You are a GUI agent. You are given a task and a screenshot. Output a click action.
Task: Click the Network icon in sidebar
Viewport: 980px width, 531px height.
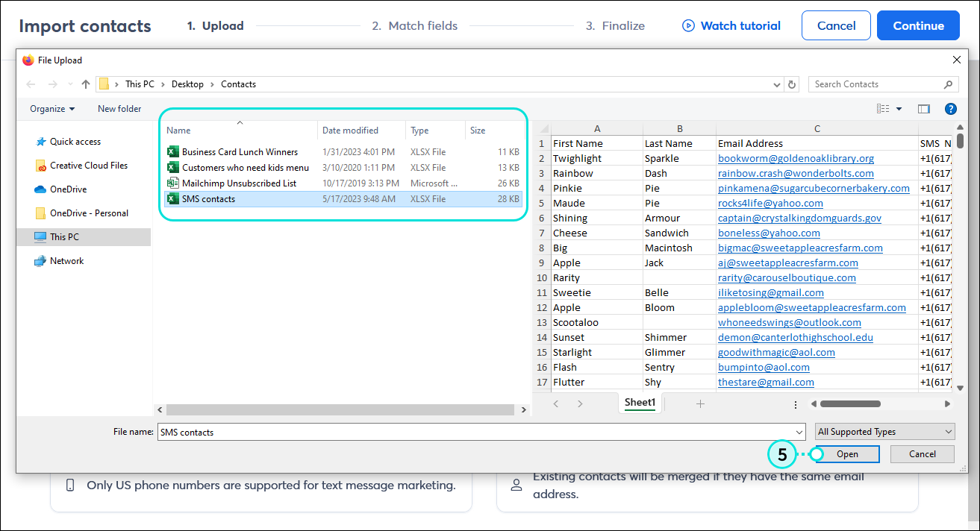click(40, 261)
